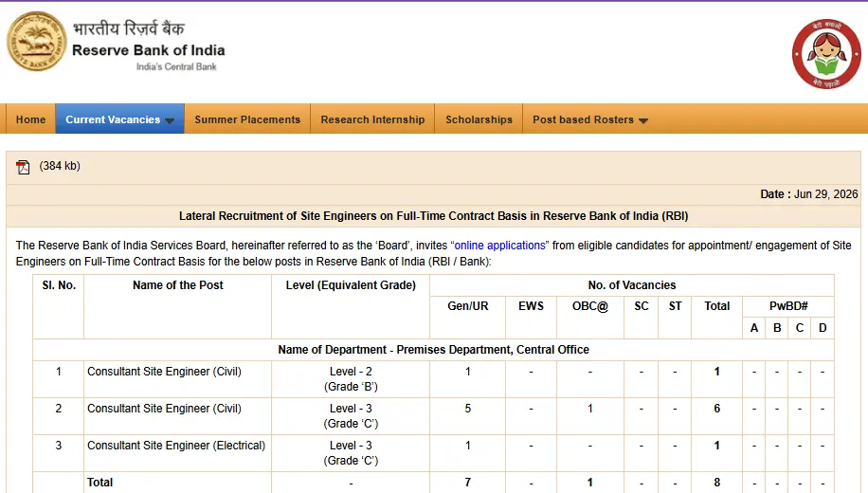Viewport: 868px width, 493px height.
Task: Open the PDF file icon (384 kb)
Action: pyautogui.click(x=23, y=167)
